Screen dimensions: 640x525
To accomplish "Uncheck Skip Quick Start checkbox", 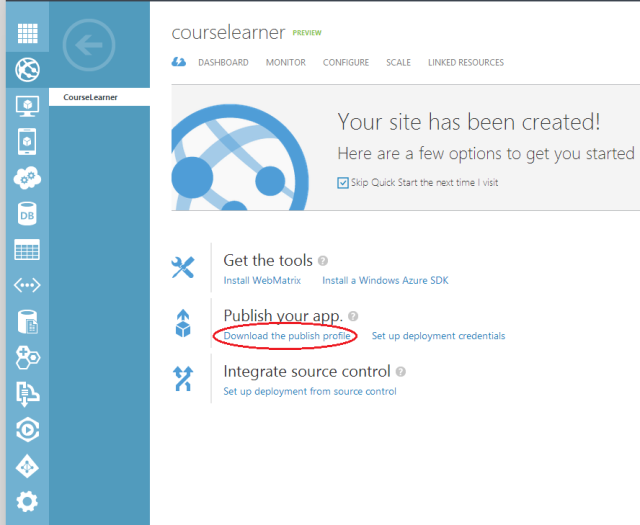I will pos(343,182).
